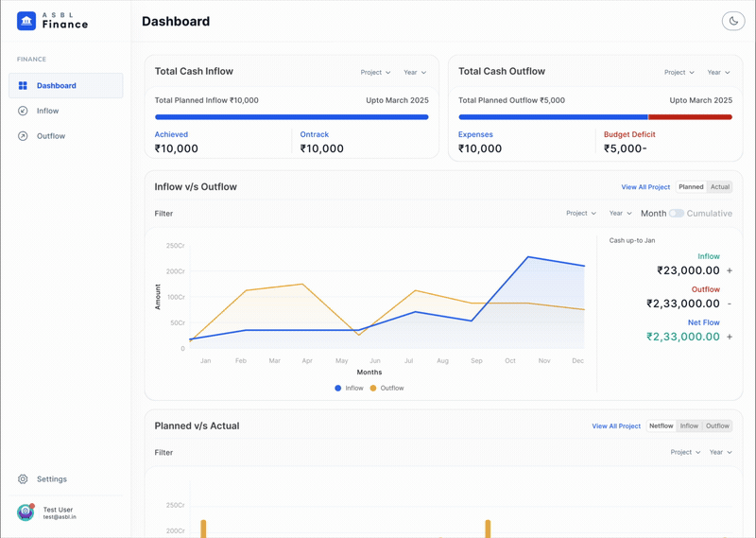This screenshot has height=538, width=756.
Task: Click View All Project link in Inflow v/s Outflow
Action: pos(645,186)
